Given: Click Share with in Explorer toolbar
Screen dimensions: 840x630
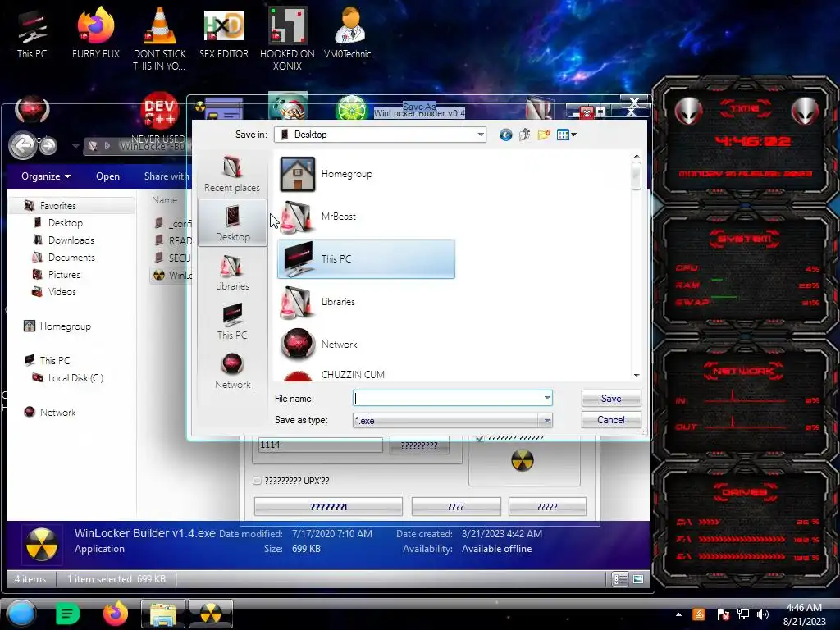Looking at the screenshot, I should [166, 176].
